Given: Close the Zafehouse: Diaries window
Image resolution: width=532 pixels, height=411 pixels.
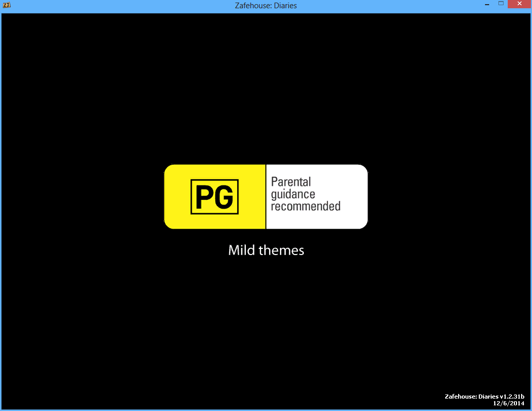Looking at the screenshot, I should click(519, 4).
